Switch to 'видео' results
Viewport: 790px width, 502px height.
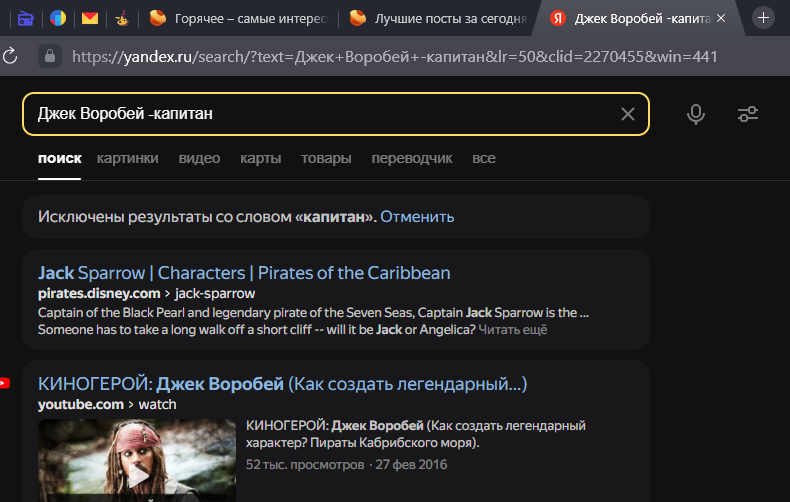click(199, 158)
